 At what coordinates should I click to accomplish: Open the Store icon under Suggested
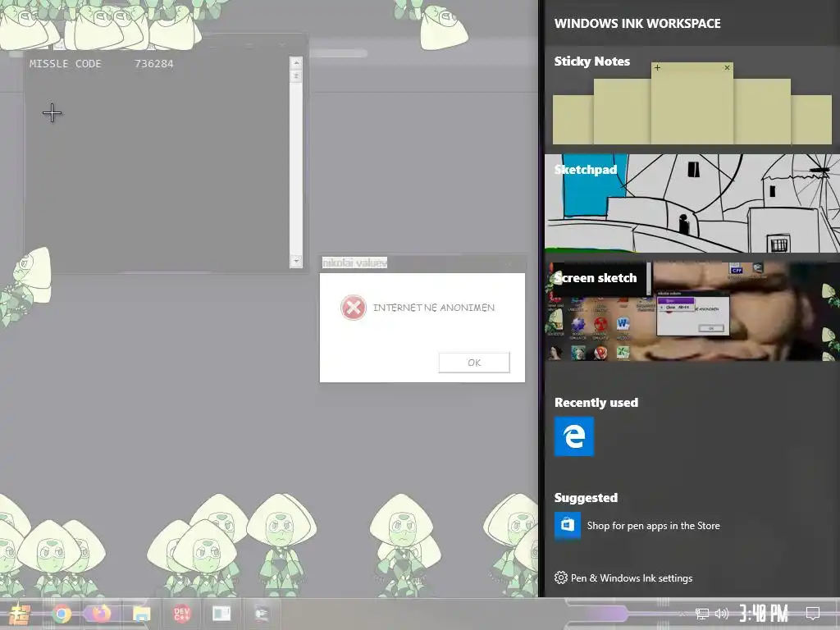(568, 526)
